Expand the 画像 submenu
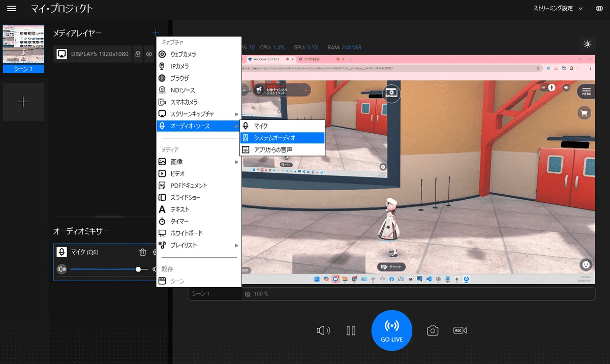Viewport: 610px width, 364px height. point(199,162)
